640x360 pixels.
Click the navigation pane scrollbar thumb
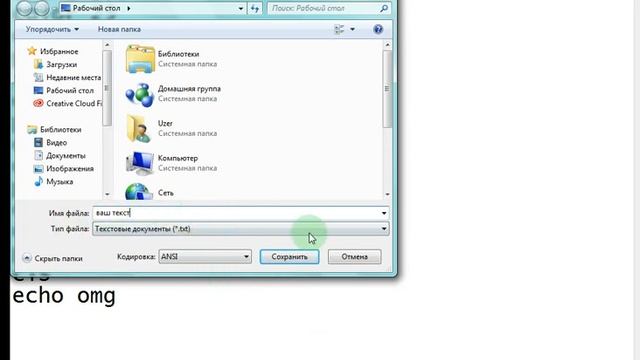107,88
